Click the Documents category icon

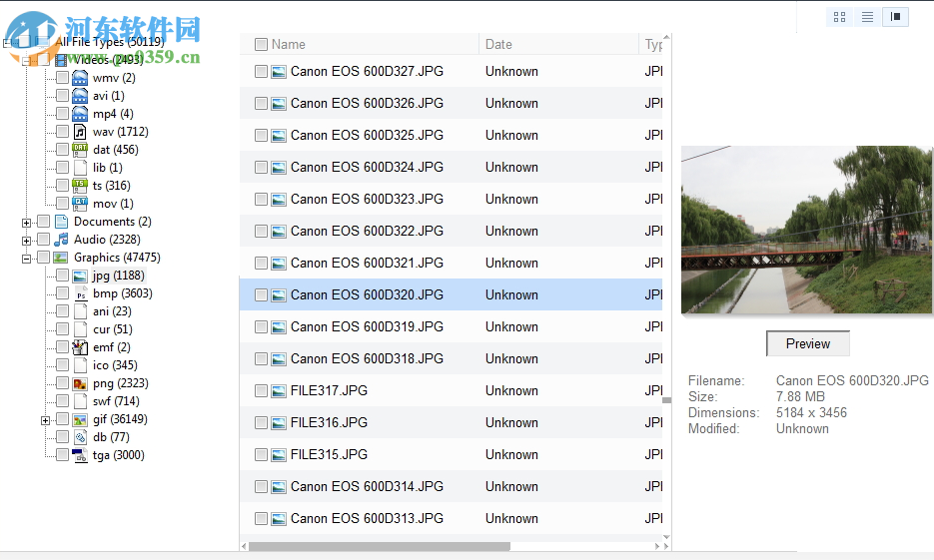pos(61,222)
